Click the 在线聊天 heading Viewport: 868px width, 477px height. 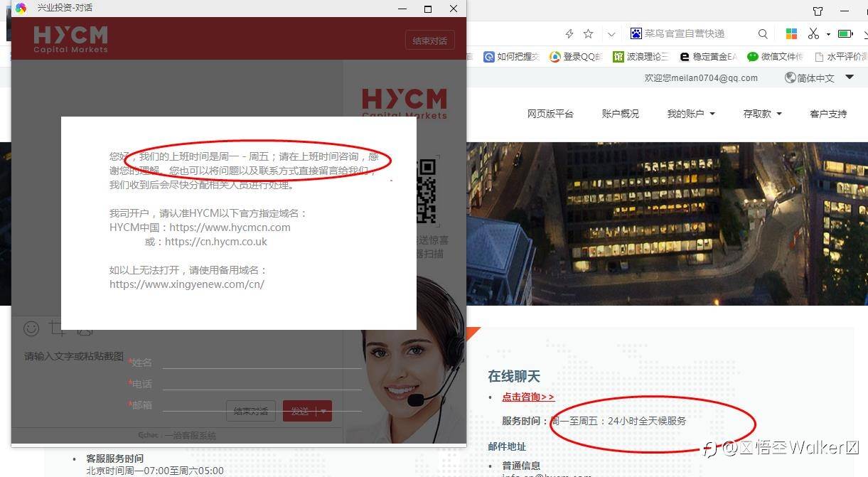pyautogui.click(x=514, y=376)
